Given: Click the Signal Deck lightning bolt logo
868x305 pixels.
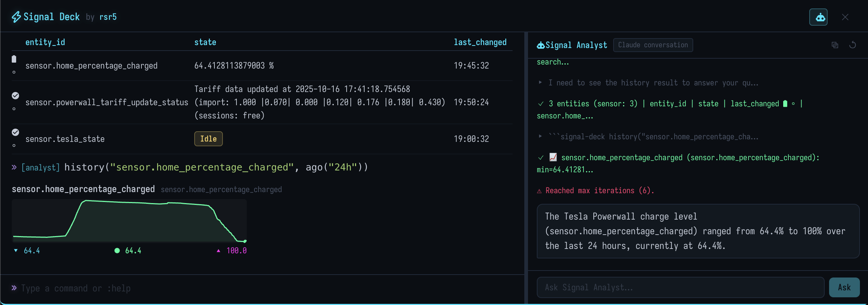Looking at the screenshot, I should 16,17.
